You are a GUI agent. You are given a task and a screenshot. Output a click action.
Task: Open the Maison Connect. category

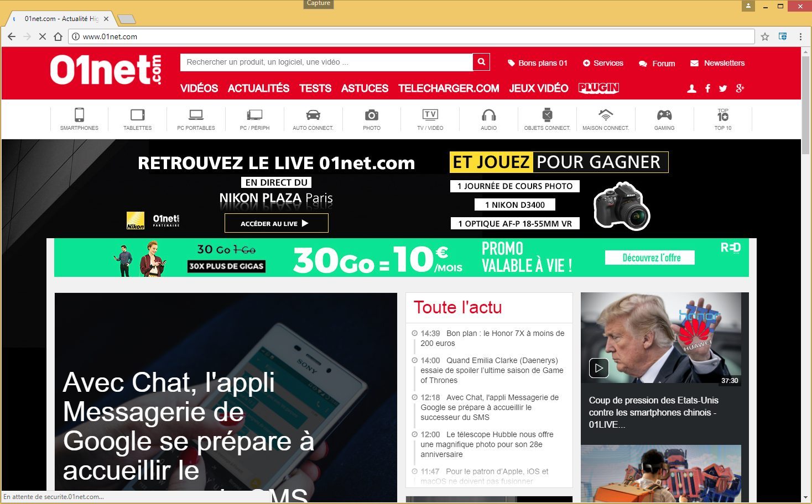tap(606, 119)
